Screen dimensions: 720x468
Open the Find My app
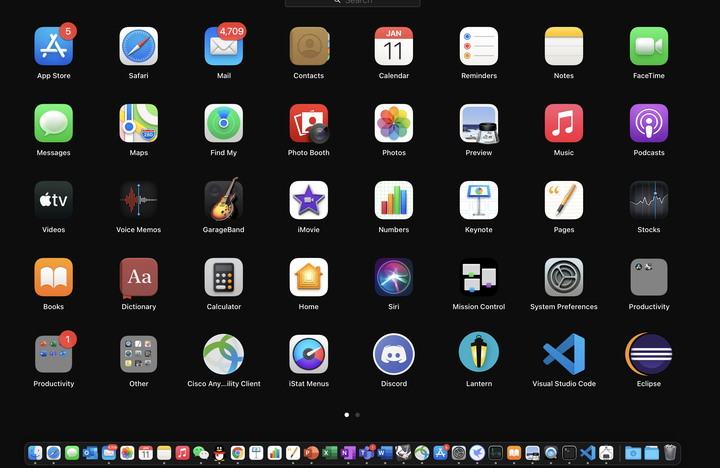224,123
